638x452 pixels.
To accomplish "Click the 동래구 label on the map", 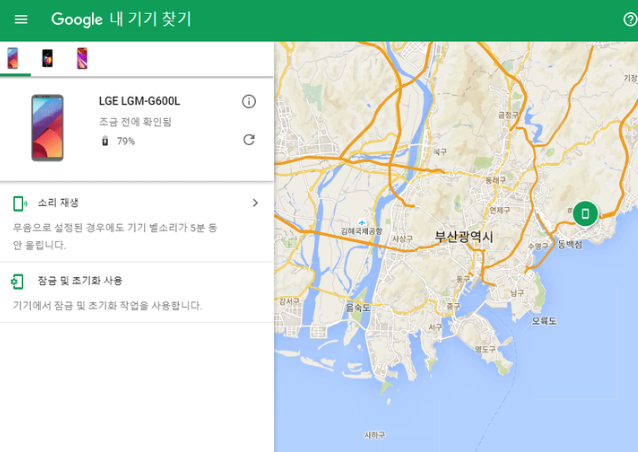I will click(496, 179).
